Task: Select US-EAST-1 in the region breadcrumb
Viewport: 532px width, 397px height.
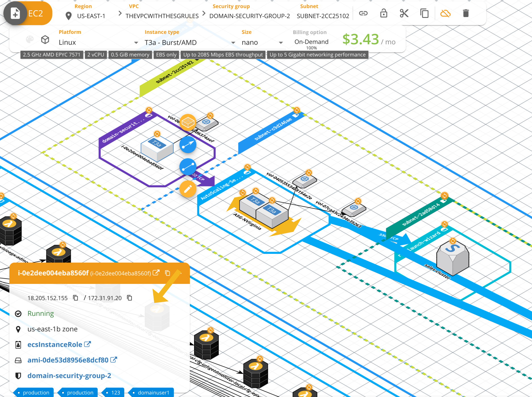Action: click(91, 16)
